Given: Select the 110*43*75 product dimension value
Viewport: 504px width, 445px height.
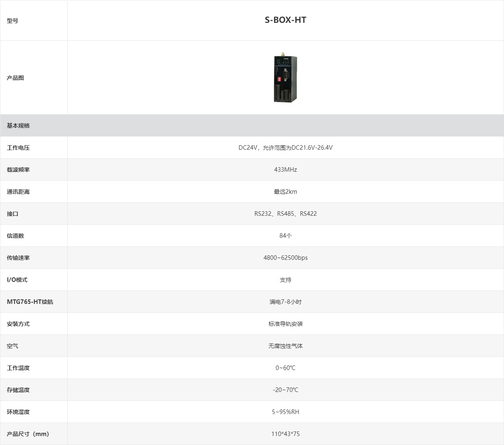Looking at the screenshot, I should (x=285, y=434).
